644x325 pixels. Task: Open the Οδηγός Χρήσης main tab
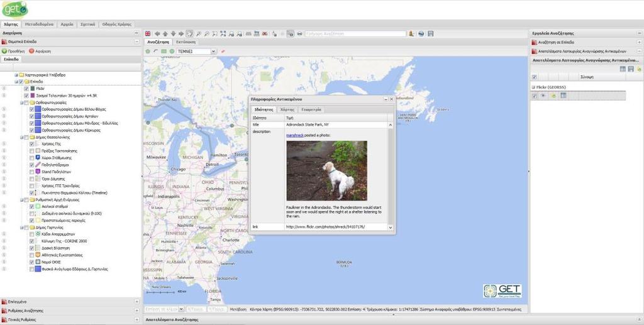coord(116,25)
